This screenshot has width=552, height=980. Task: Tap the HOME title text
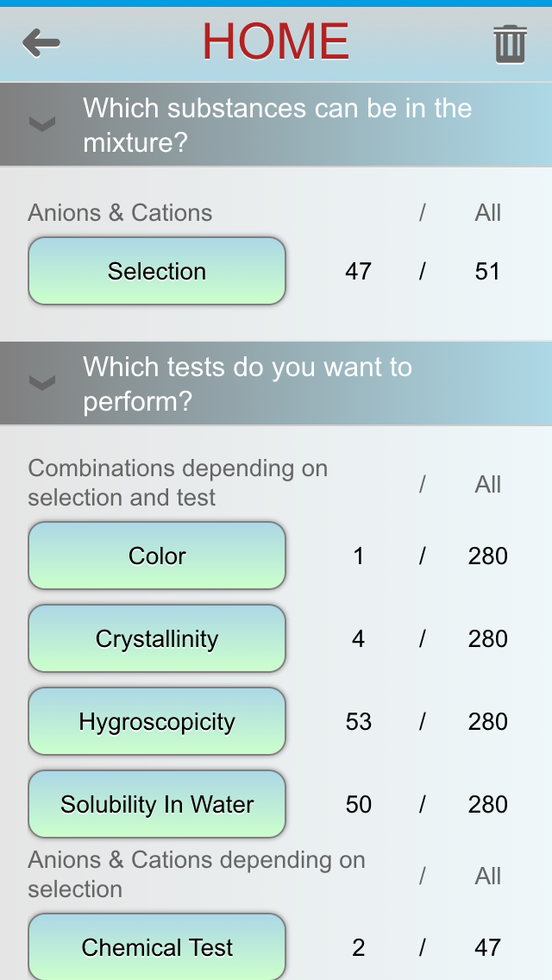(x=276, y=41)
